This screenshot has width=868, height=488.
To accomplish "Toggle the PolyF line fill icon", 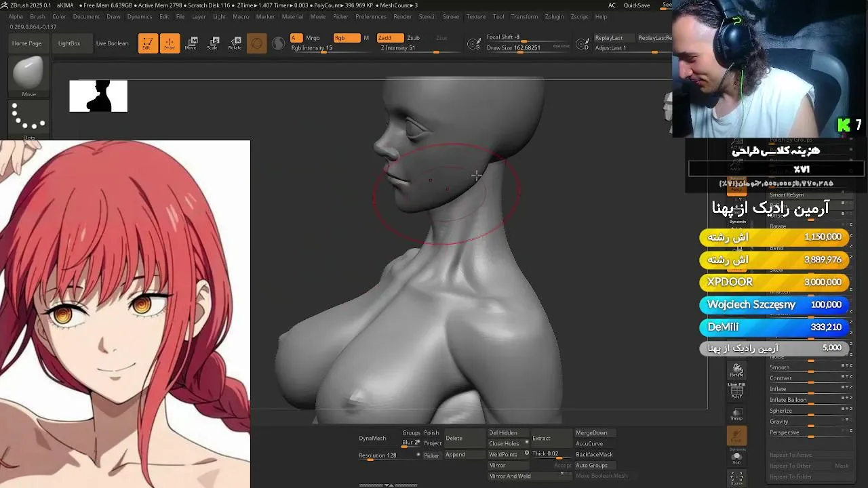I will pyautogui.click(x=737, y=390).
